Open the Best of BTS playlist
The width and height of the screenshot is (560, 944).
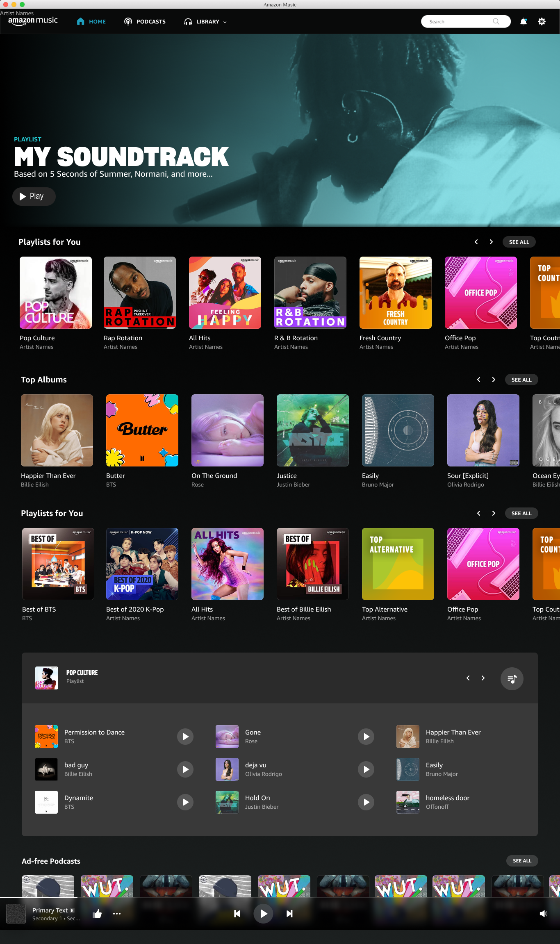[58, 564]
